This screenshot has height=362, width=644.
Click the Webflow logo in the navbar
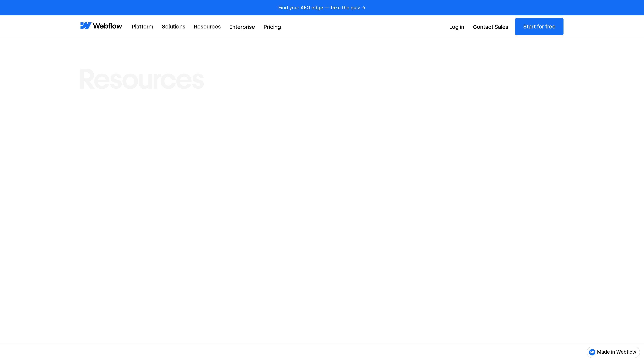[101, 26]
